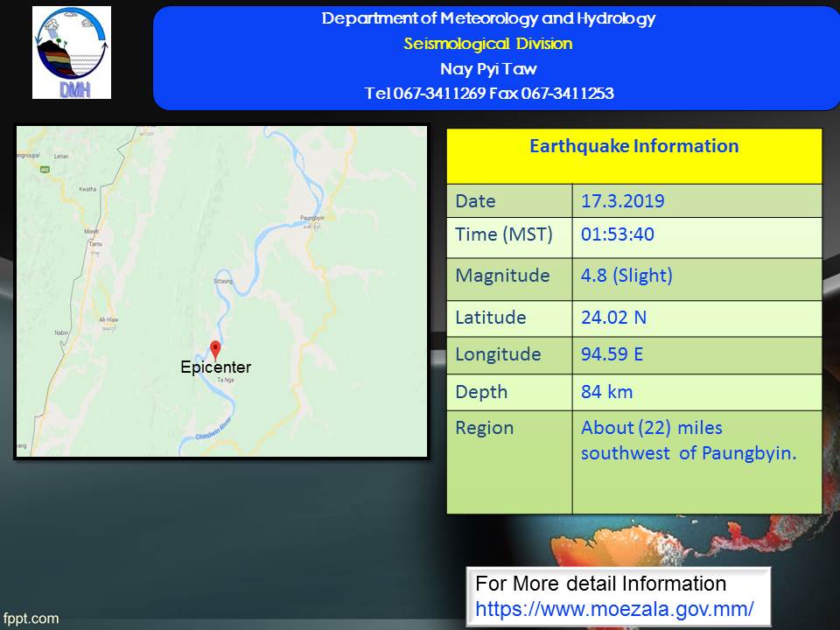The height and width of the screenshot is (630, 840).
Task: Select the 'Magnitude' label cell
Action: 509,279
